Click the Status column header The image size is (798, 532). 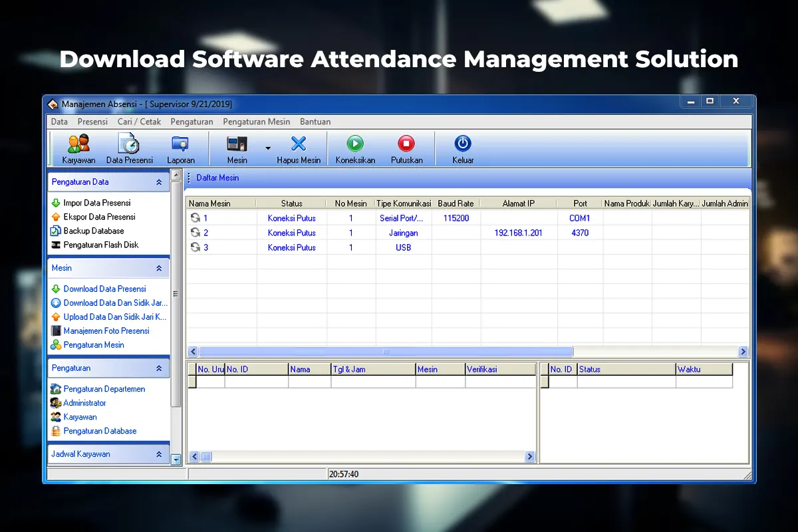click(x=291, y=203)
